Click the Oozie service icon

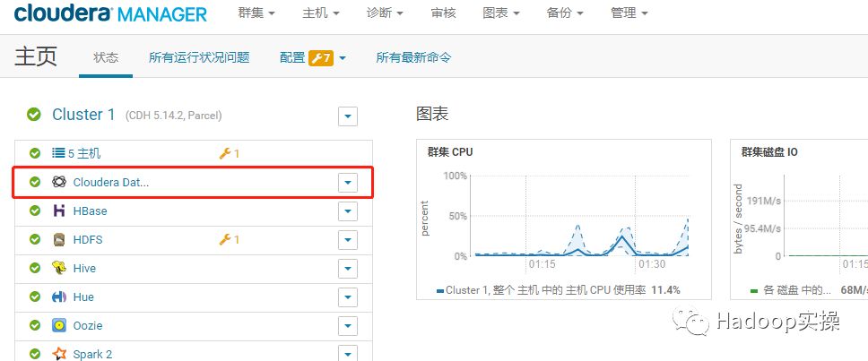pos(59,326)
